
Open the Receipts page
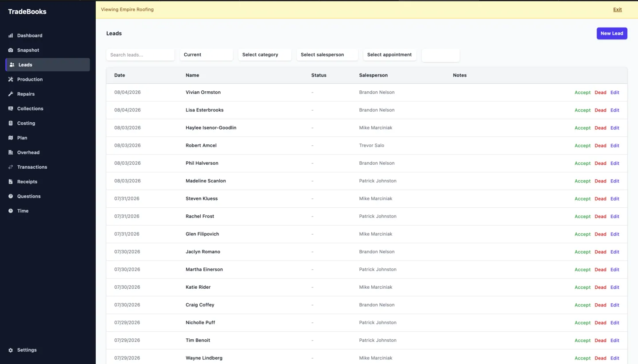[x=47, y=182]
